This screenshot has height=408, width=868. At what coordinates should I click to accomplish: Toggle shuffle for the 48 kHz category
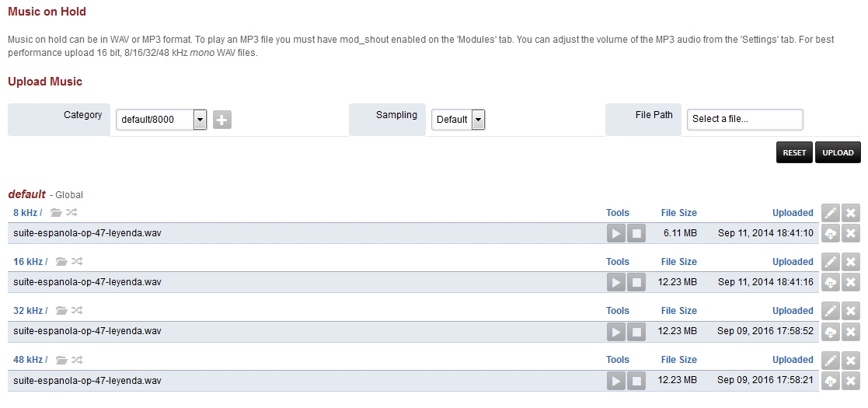(76, 360)
